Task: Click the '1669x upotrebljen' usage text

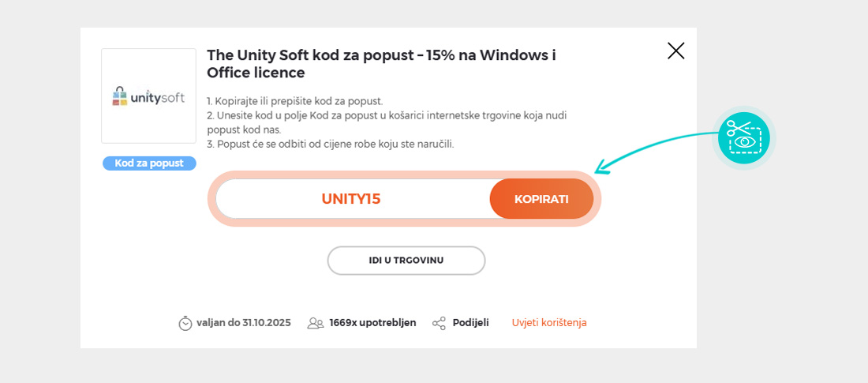Action: [x=372, y=323]
